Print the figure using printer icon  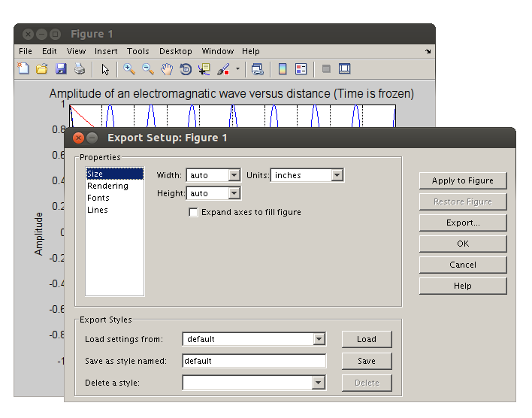coord(80,69)
